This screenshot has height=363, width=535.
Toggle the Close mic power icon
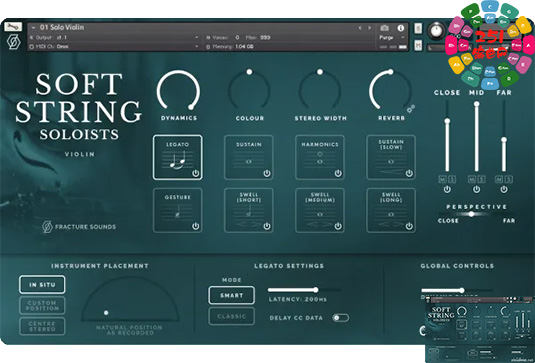pos(447,189)
